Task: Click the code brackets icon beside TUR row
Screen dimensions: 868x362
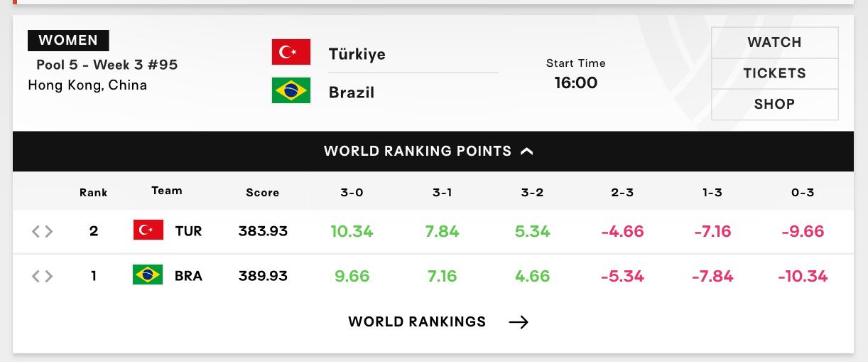Action: point(43,231)
